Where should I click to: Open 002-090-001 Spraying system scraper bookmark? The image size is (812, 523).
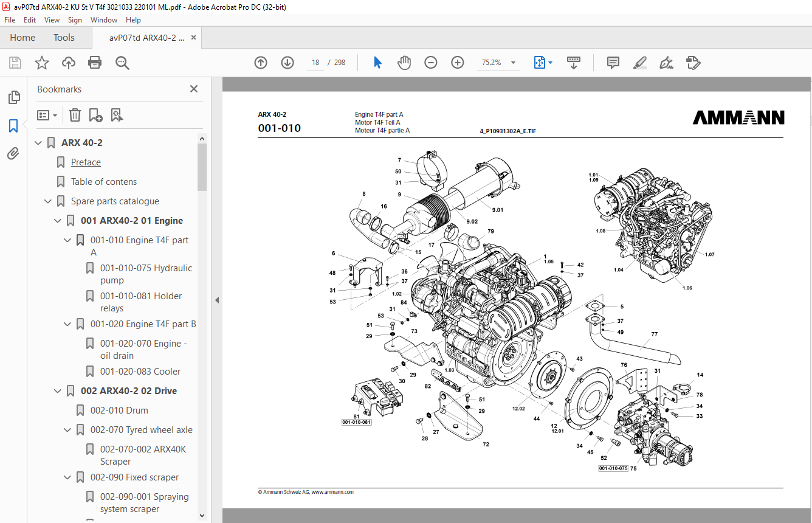pos(145,503)
